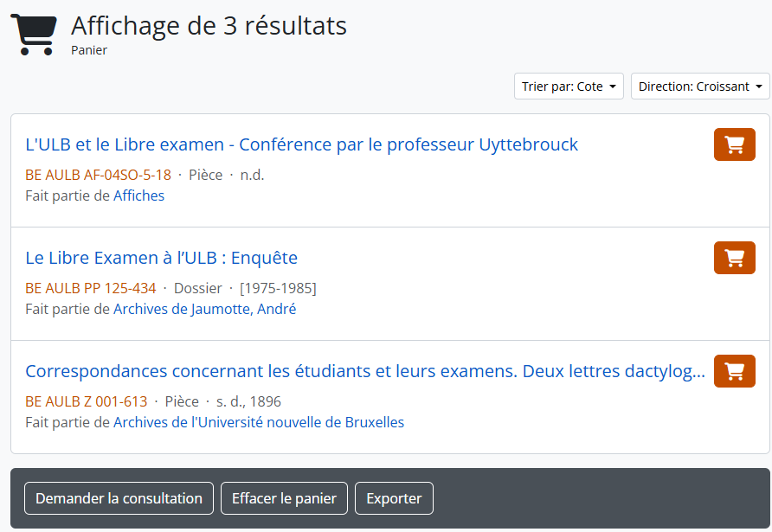The width and height of the screenshot is (772, 532).
Task: Click the Panier label under the heading
Action: tap(89, 50)
